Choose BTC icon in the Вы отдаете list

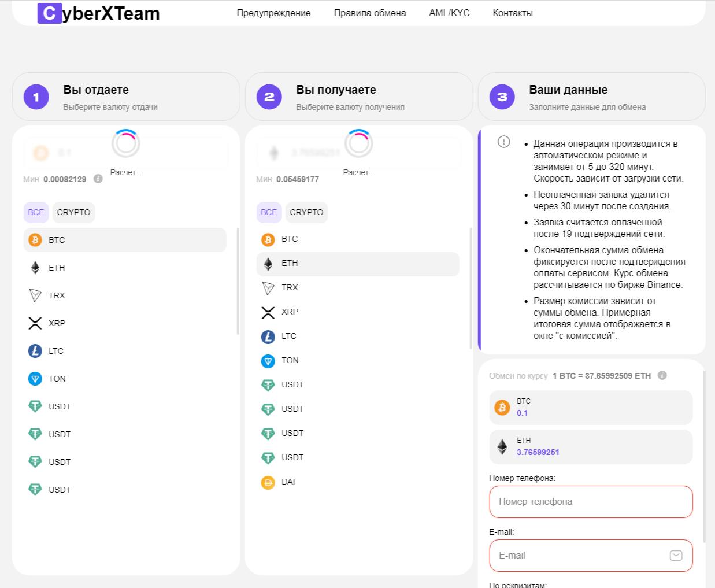[x=35, y=240]
